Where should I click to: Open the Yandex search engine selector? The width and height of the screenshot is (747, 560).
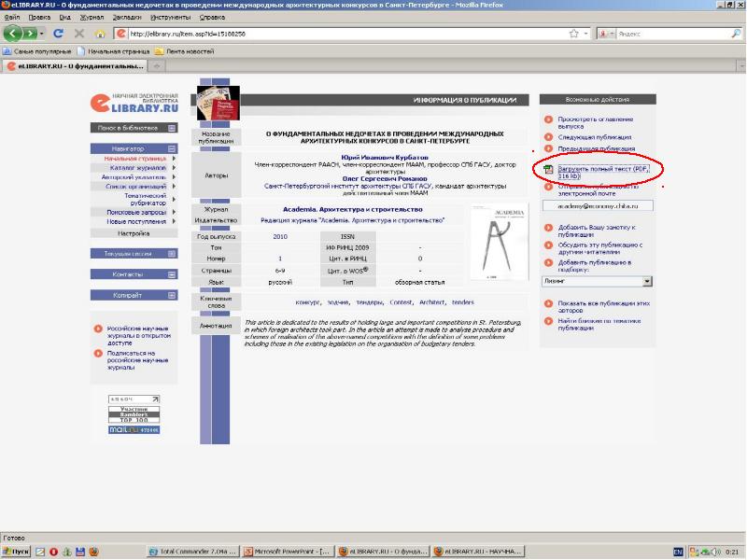(606, 34)
